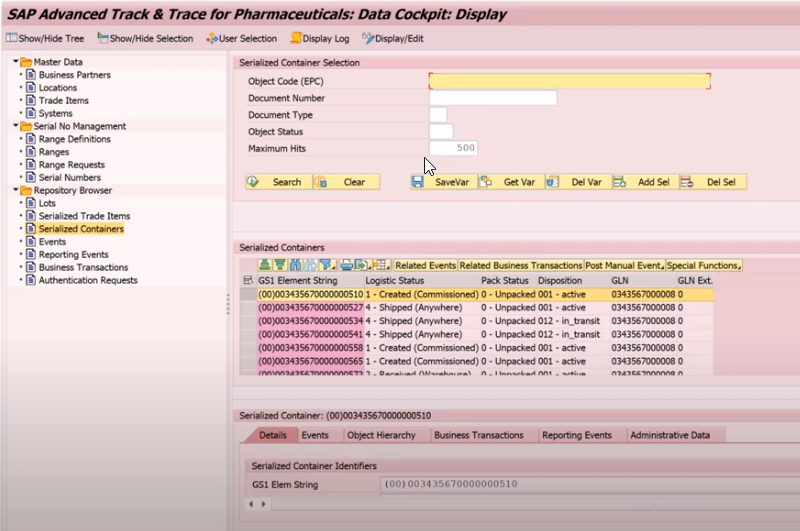Image resolution: width=800 pixels, height=531 pixels.
Task: Focus the Document Number field
Action: 493,98
